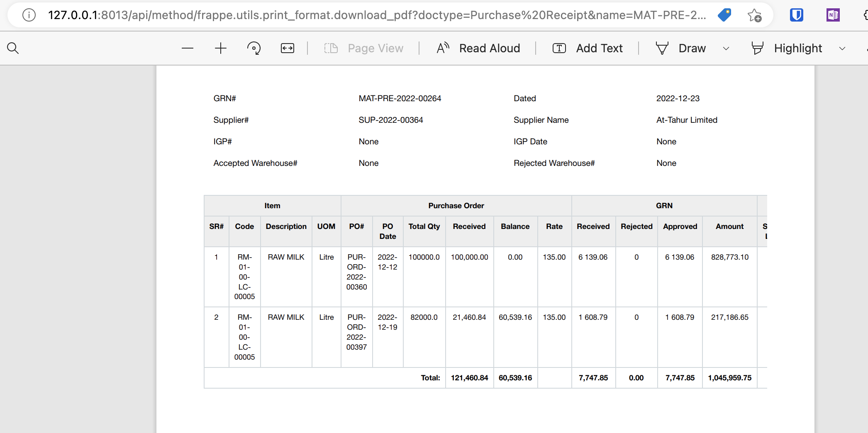Viewport: 868px width, 433px height.
Task: Expand the Highlight color options chevron
Action: (842, 49)
